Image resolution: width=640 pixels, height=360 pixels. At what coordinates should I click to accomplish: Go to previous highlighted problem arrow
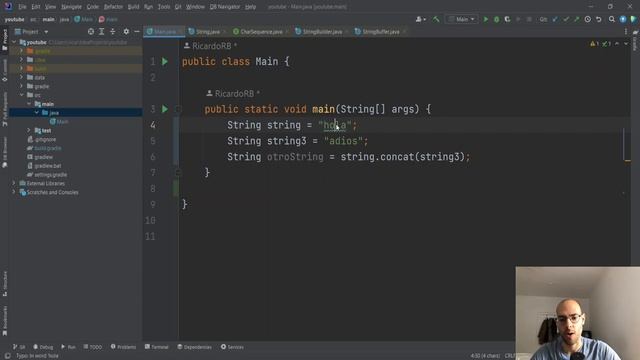tap(617, 44)
